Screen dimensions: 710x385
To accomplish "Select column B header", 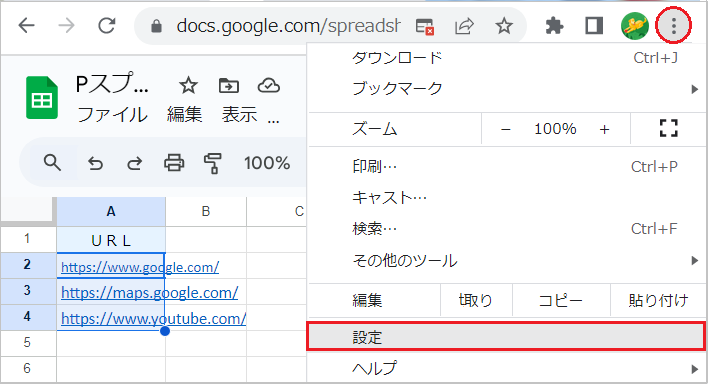I will [x=206, y=212].
